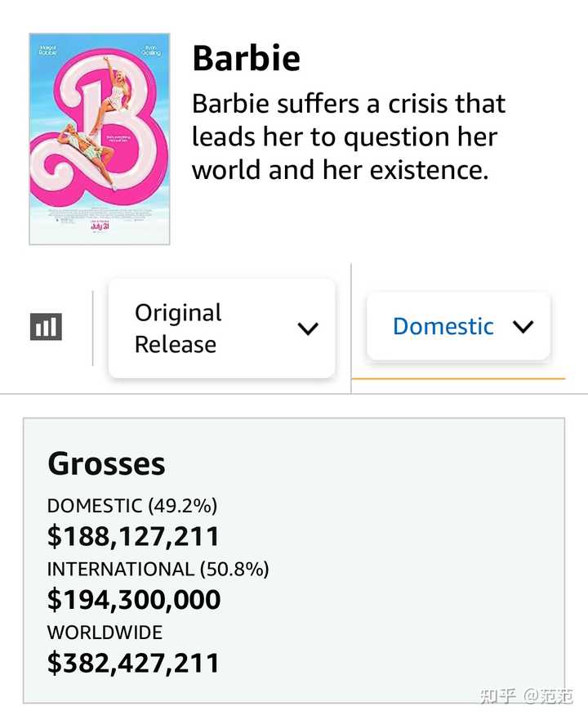
Task: Click the Barbie plot summary text
Action: pyautogui.click(x=349, y=137)
